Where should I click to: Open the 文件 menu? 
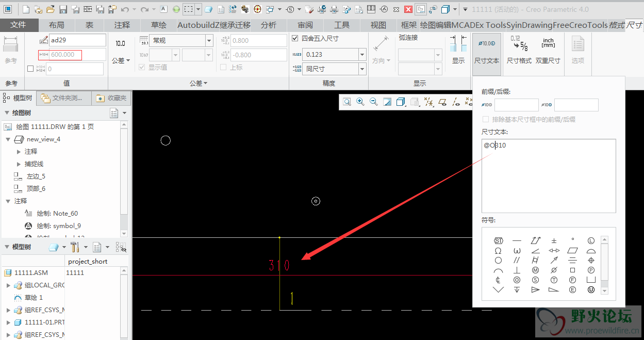pos(19,25)
